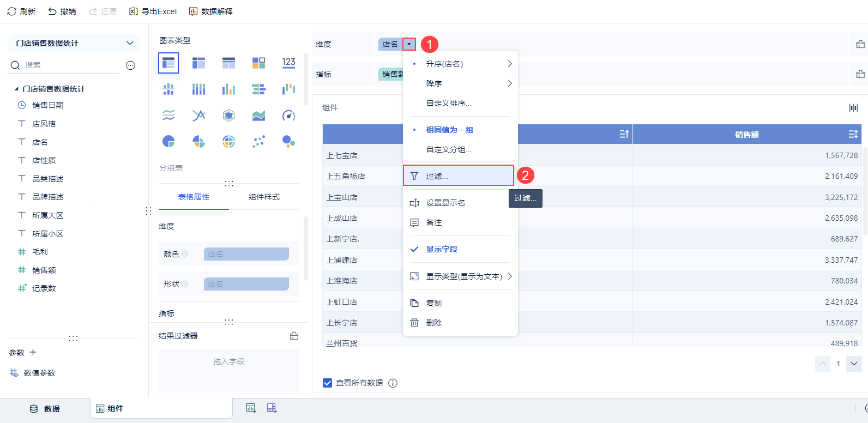Pick the range area chart icon
The height and width of the screenshot is (423, 868).
[258, 115]
